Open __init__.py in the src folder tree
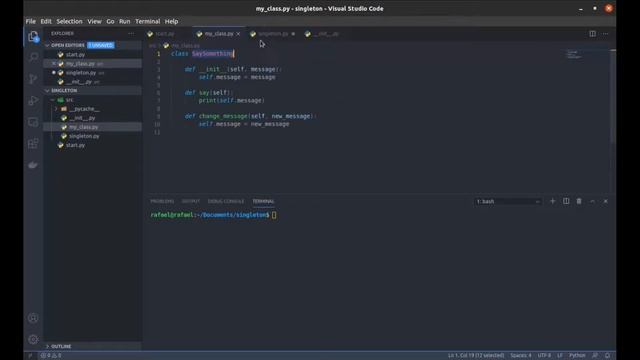 tap(93, 118)
